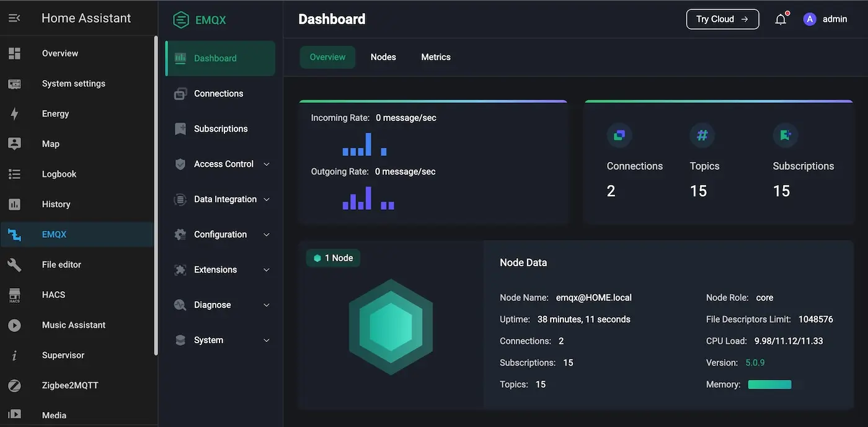Click the Connections icon in EMQX menu
The image size is (868, 427).
tap(180, 94)
